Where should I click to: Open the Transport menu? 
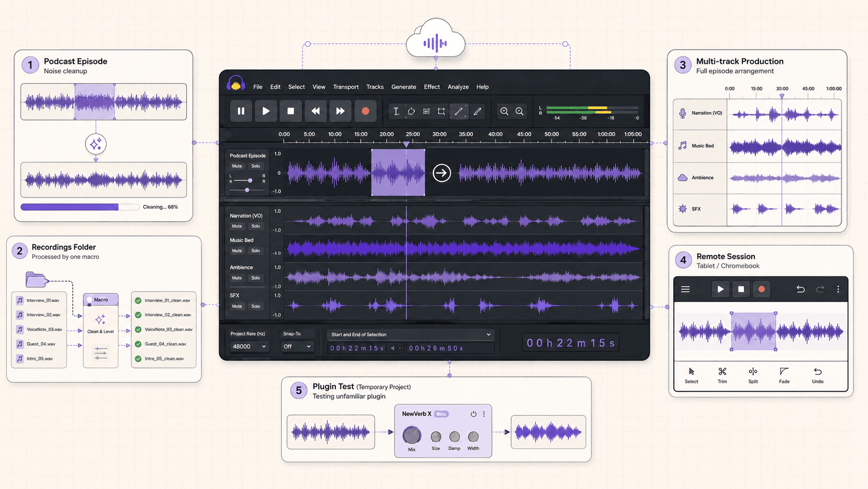click(x=346, y=87)
